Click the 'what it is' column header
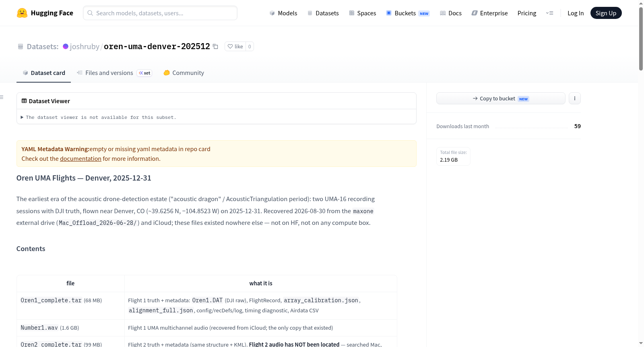Image resolution: width=644 pixels, height=347 pixels. [x=261, y=283]
